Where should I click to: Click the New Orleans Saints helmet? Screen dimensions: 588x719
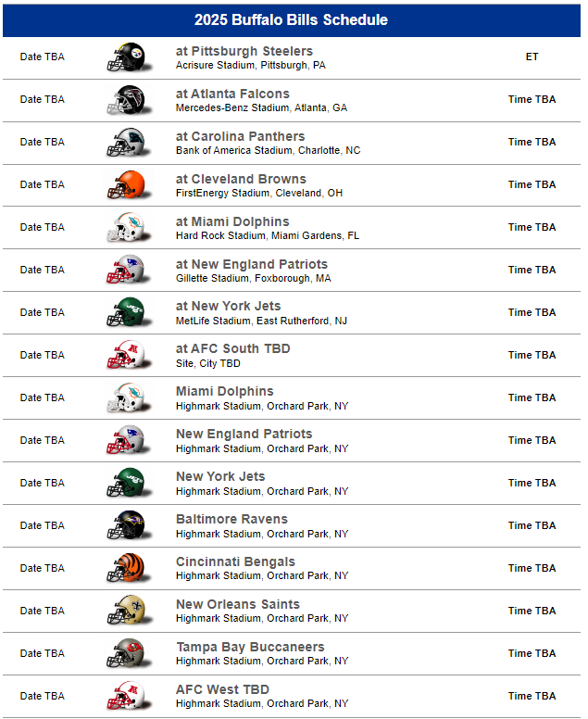click(x=125, y=612)
